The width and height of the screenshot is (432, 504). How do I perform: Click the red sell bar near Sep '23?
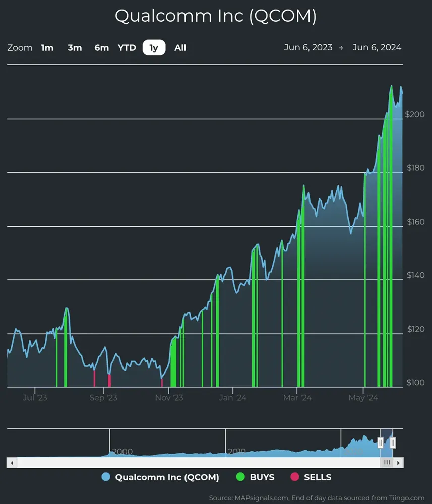(x=109, y=381)
